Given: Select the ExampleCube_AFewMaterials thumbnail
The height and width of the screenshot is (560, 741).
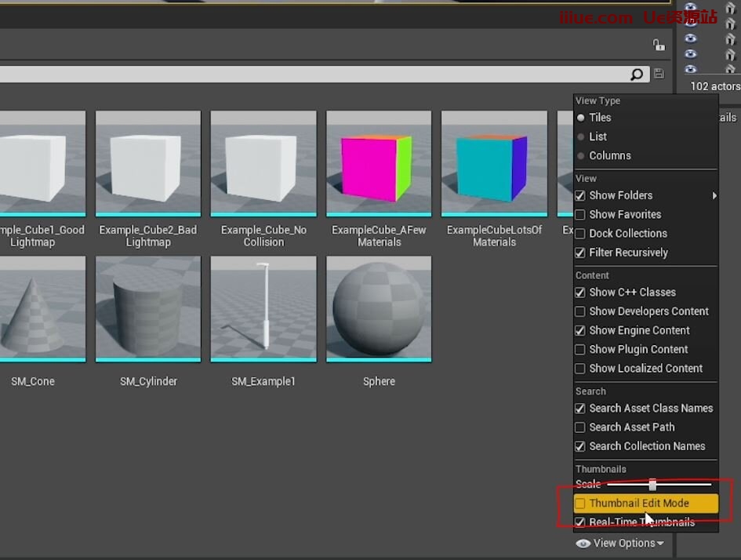Looking at the screenshot, I should (379, 163).
